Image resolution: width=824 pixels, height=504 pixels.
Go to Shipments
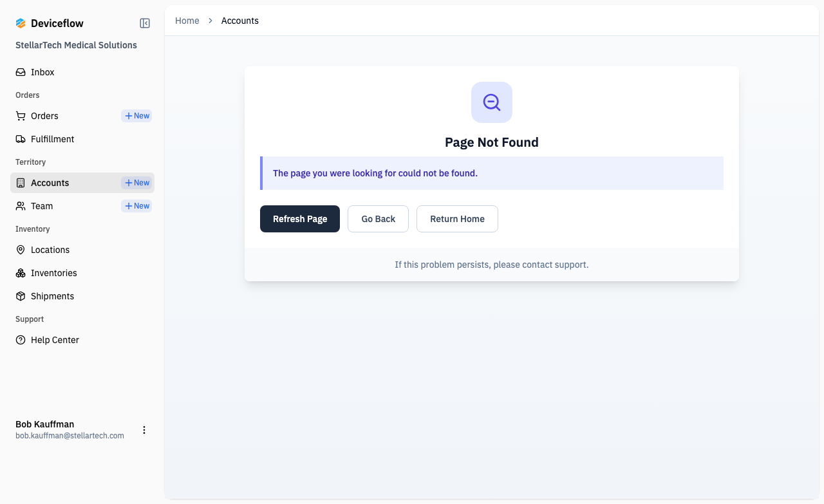click(x=82, y=296)
